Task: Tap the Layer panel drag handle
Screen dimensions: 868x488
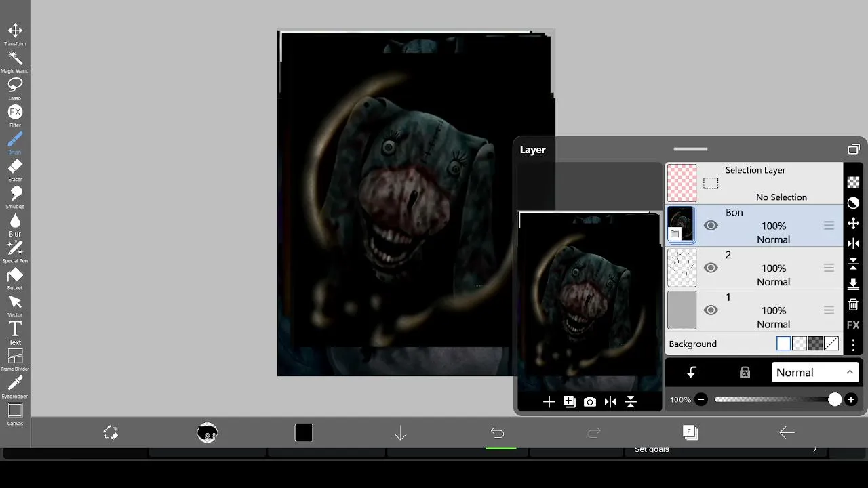Action: [x=690, y=149]
